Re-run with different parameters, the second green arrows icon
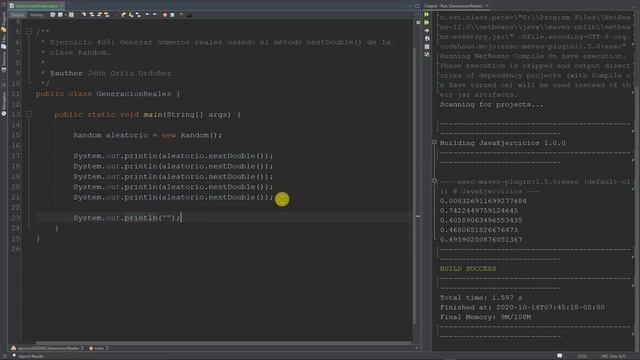 (x=427, y=22)
